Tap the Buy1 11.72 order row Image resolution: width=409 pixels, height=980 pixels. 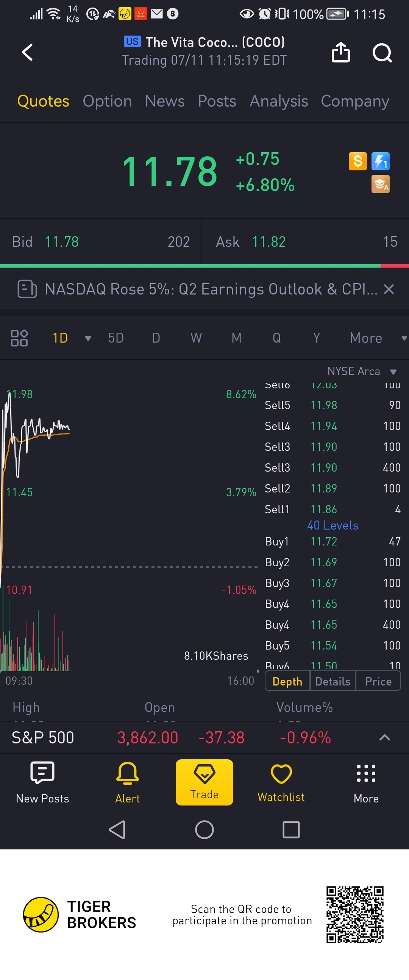point(333,541)
